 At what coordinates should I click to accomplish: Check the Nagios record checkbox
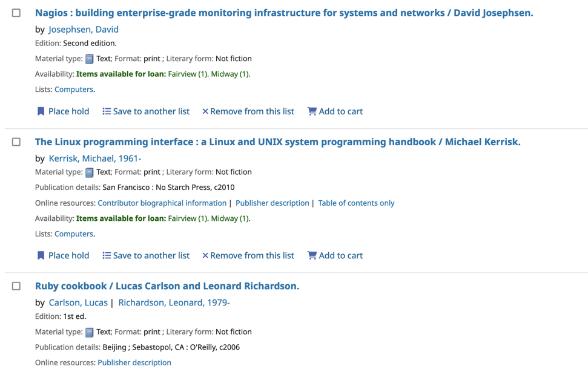click(x=16, y=13)
